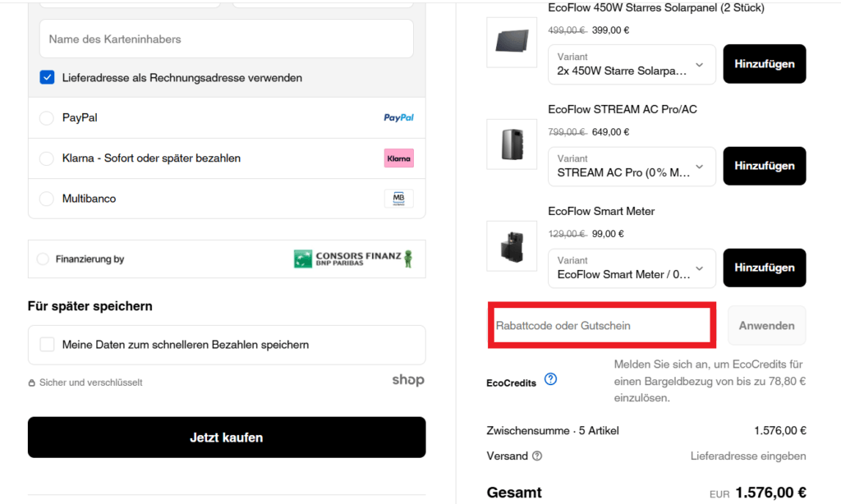Open the EcoCredits help question mark icon
Screen dimensions: 841x504
[x=550, y=379]
